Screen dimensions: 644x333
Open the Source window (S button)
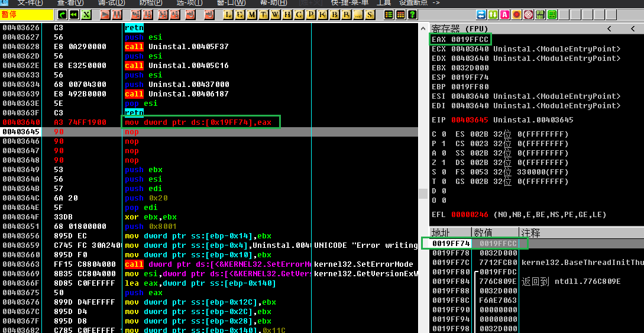[370, 14]
